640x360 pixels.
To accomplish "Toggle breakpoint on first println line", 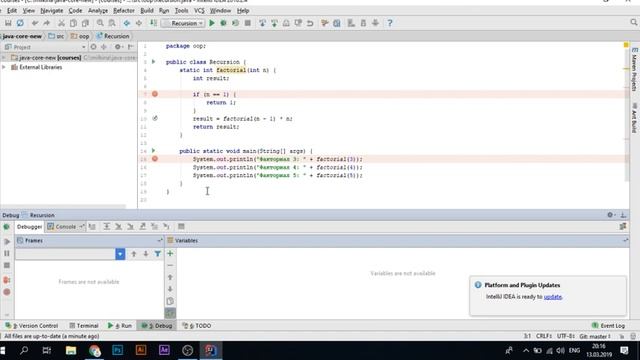I will click(155, 159).
